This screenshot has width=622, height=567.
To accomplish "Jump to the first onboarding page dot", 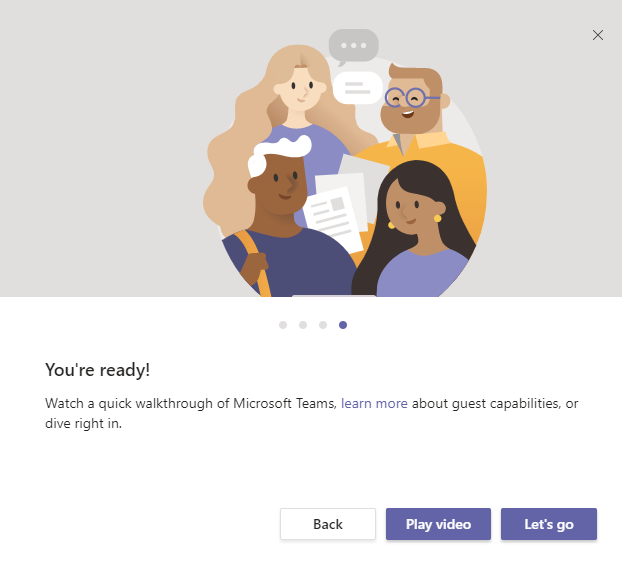I will [283, 325].
